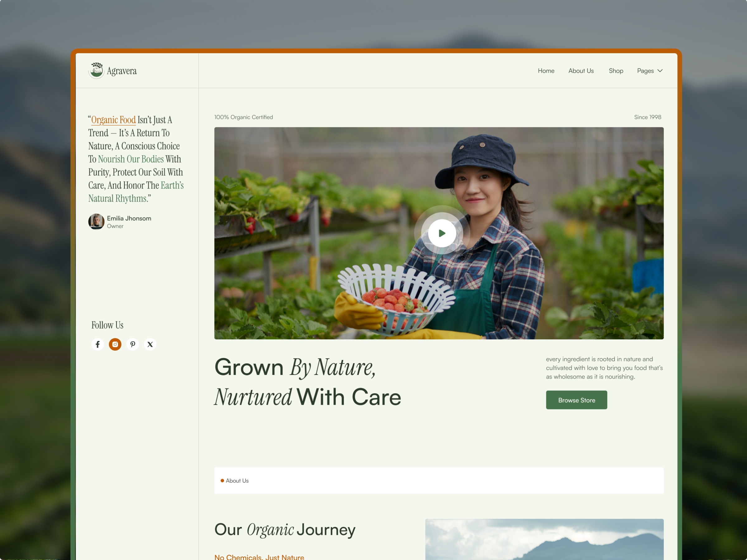Click the Agravera leaf logo icon
This screenshot has height=560, width=747.
click(x=96, y=71)
